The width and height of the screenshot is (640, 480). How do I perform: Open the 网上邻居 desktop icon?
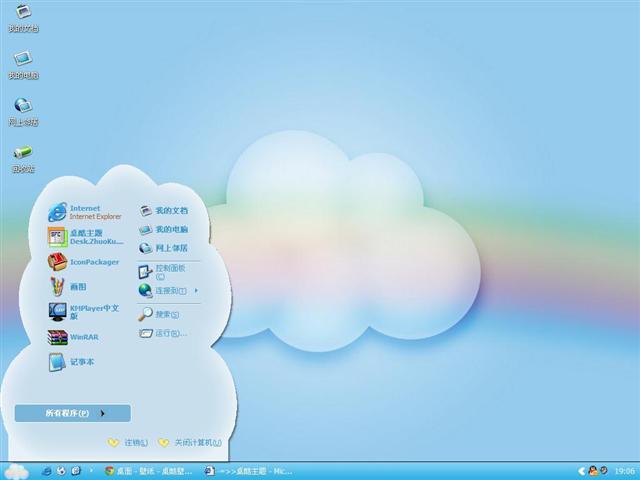23,112
